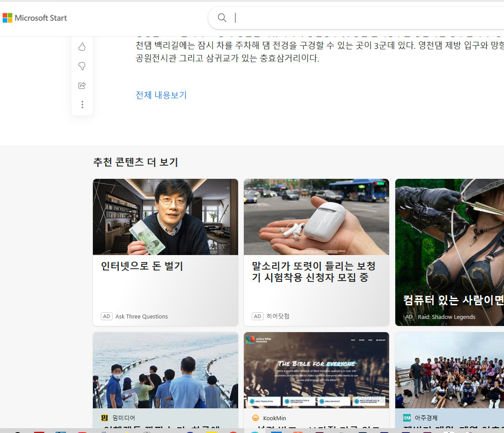Click the AD badge beside Ask Three Questions
This screenshot has height=433, width=504.
[107, 316]
